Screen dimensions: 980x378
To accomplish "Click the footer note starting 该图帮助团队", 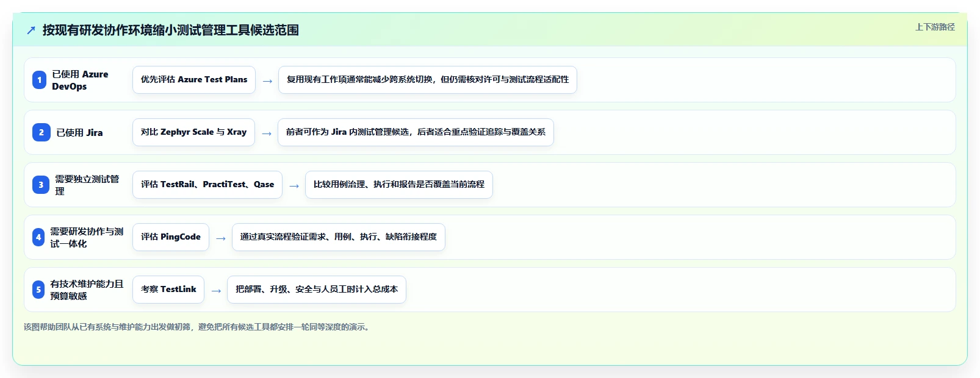I will (x=198, y=327).
